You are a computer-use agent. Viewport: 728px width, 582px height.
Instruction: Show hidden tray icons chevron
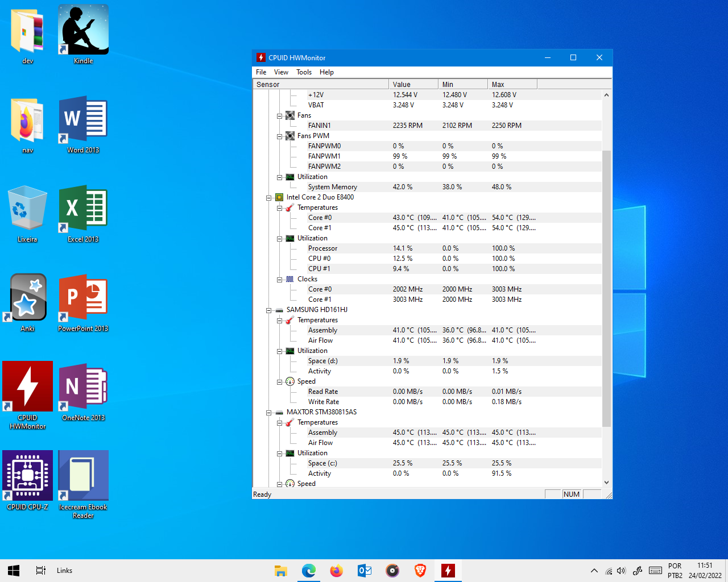[594, 571]
